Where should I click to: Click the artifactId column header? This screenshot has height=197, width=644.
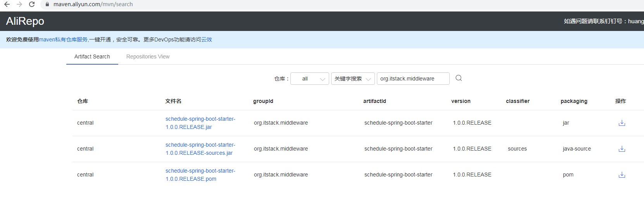click(375, 101)
